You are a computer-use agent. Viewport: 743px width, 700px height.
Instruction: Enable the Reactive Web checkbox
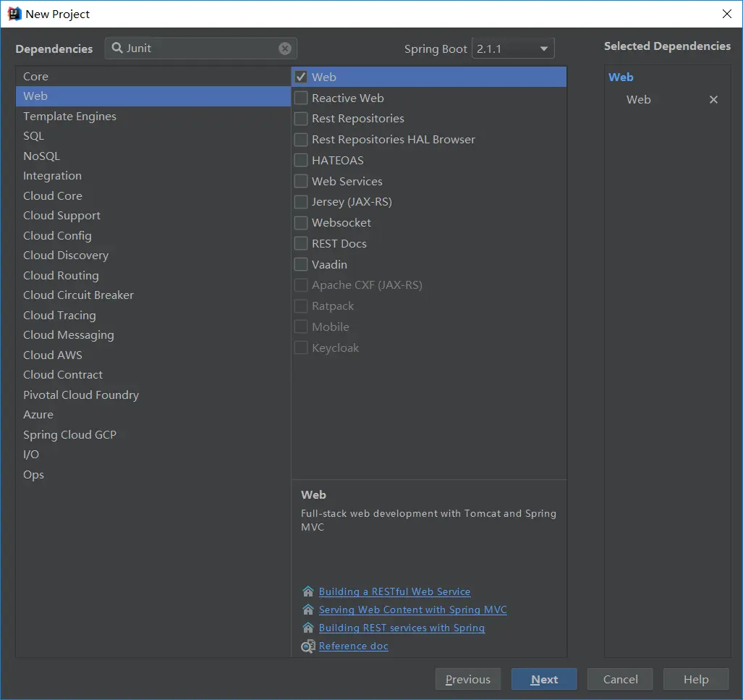click(301, 98)
